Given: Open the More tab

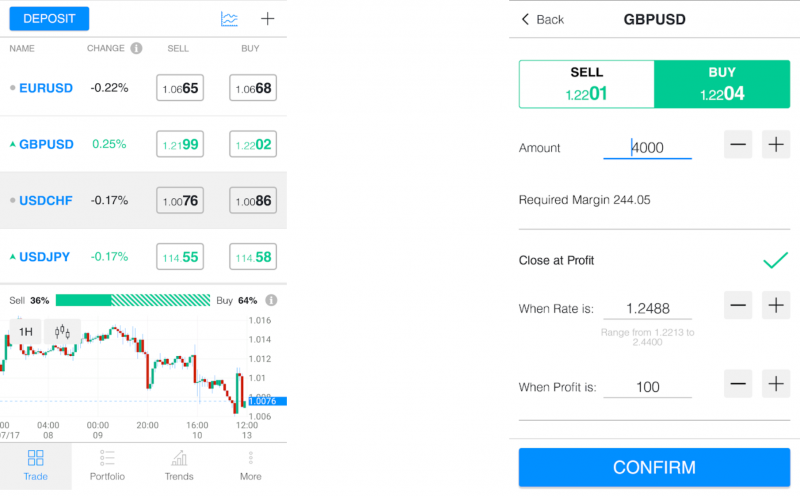Looking at the screenshot, I should click(x=251, y=465).
